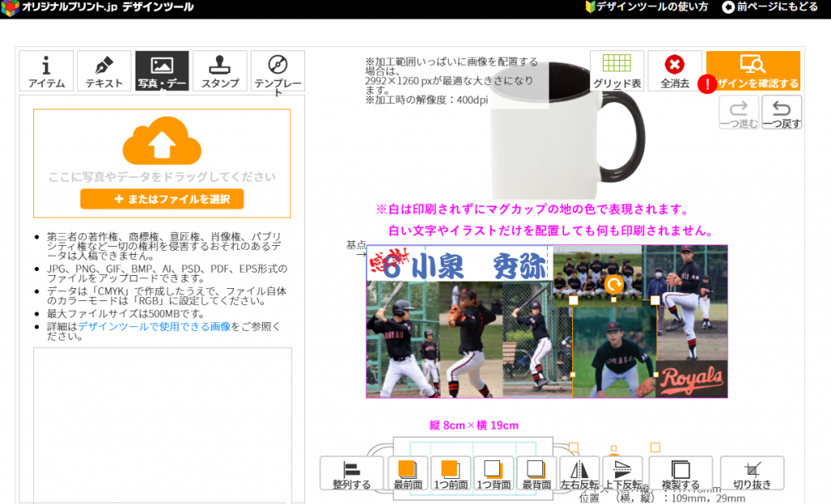Screen dimensions: 831x504
Task: Open the アイテム (Item) tab
Action: 46,71
